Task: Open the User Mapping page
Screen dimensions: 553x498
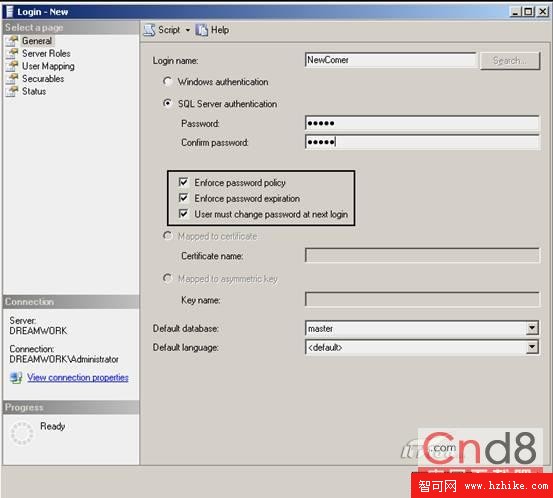Action: tap(48, 66)
